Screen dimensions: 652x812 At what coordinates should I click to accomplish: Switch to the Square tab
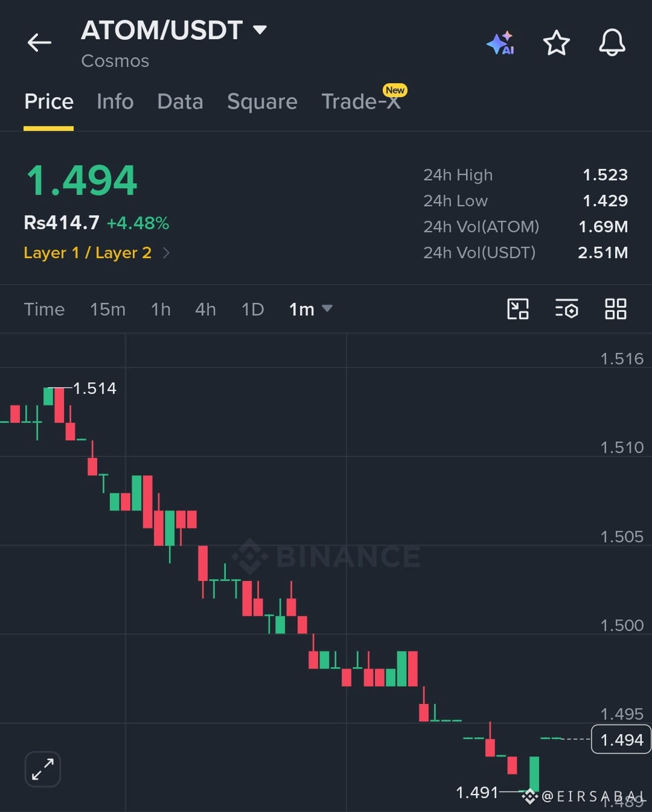262,101
